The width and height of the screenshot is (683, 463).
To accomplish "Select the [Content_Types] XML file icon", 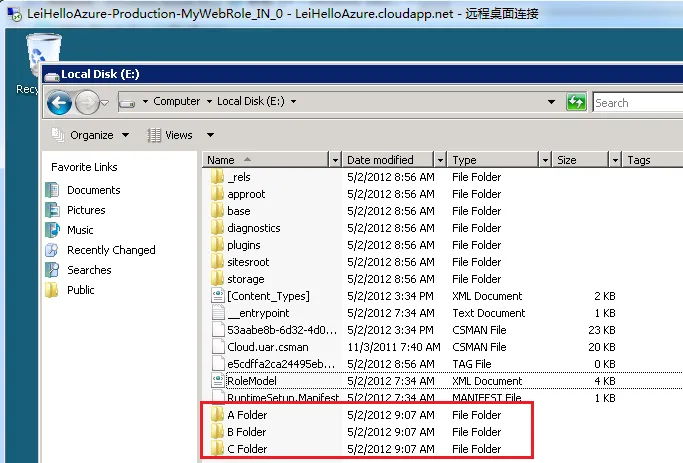I will click(x=218, y=296).
